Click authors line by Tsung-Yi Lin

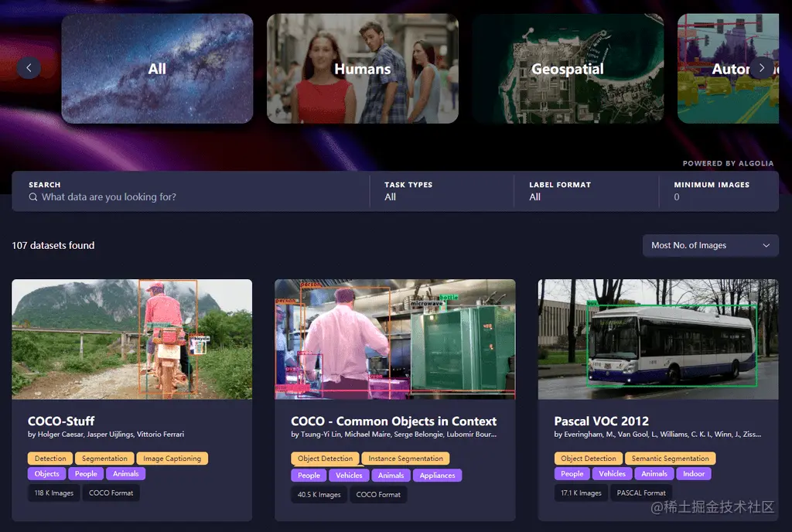(394, 434)
